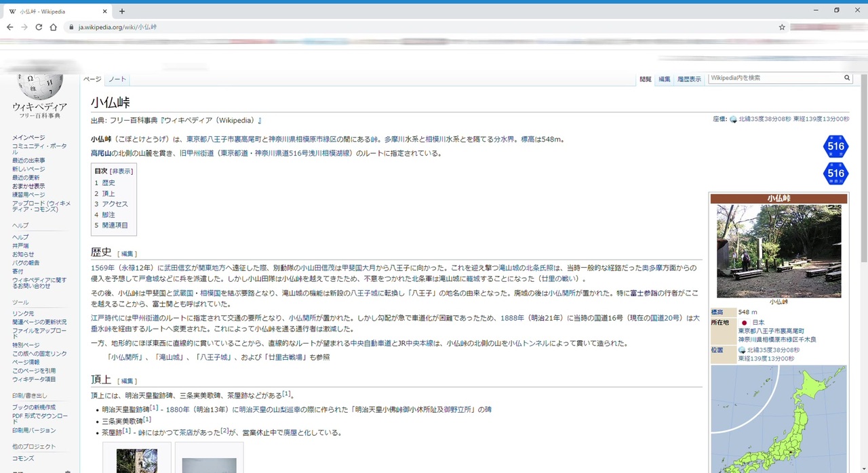Open 最近の更新 in sidebar

26,178
